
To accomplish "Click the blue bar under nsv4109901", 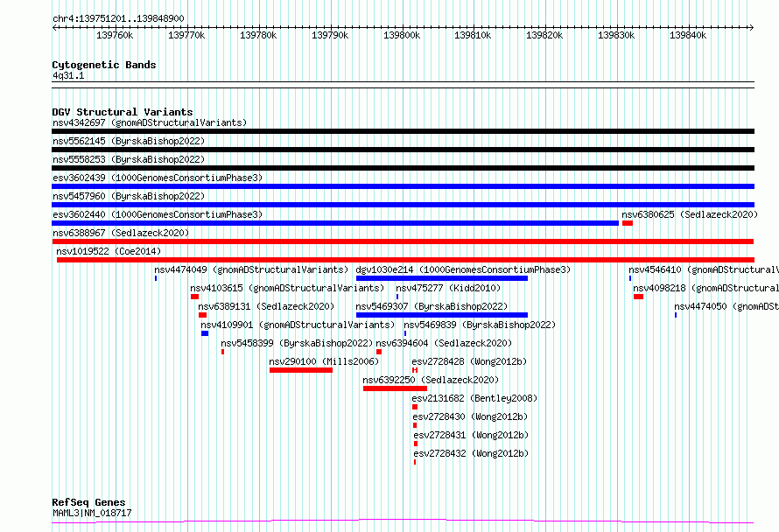I will pyautogui.click(x=205, y=333).
